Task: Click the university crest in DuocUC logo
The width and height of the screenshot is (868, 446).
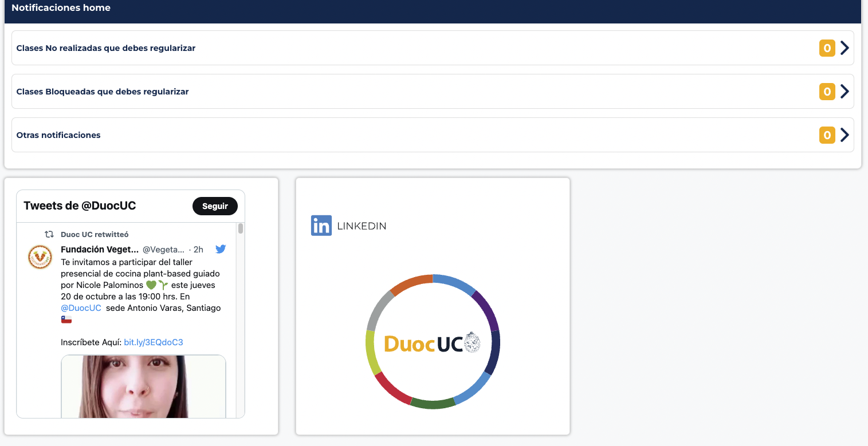Action: [472, 342]
